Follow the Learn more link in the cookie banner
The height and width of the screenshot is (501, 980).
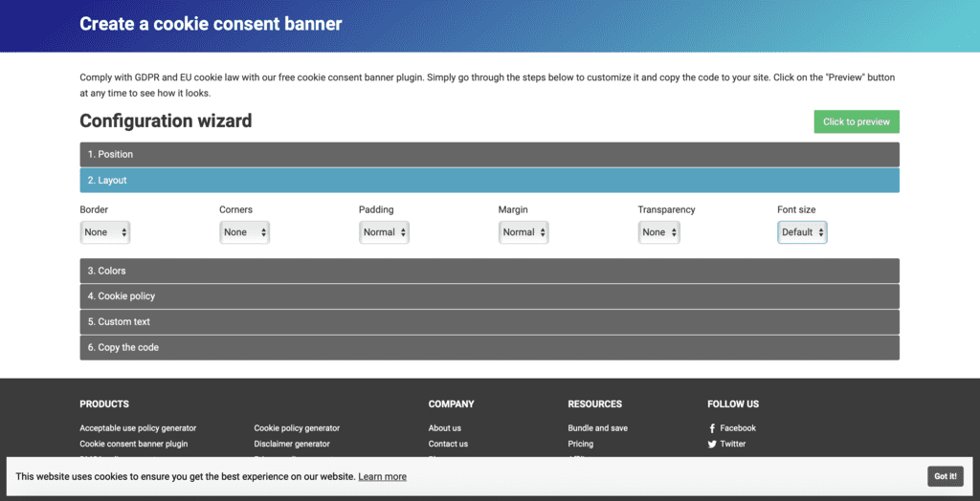[x=382, y=476]
